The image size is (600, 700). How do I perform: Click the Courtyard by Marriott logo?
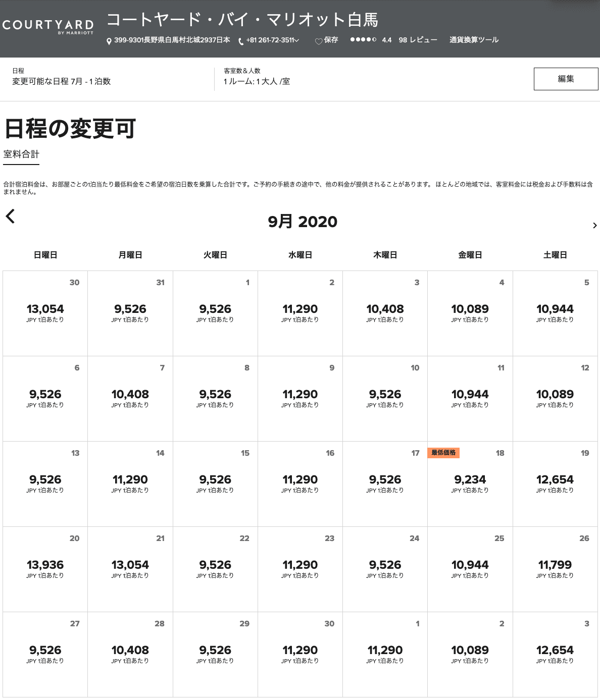(48, 27)
